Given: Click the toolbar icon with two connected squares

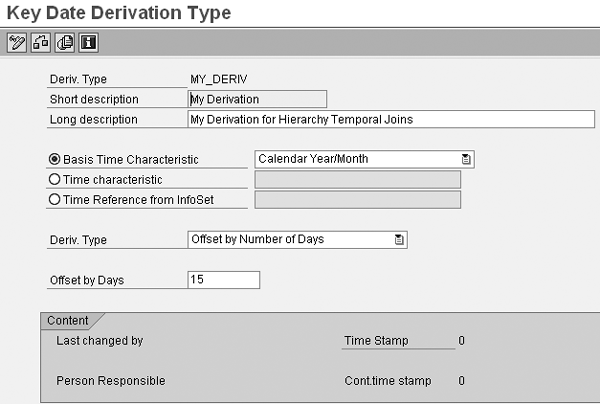Looking at the screenshot, I should 41,42.
